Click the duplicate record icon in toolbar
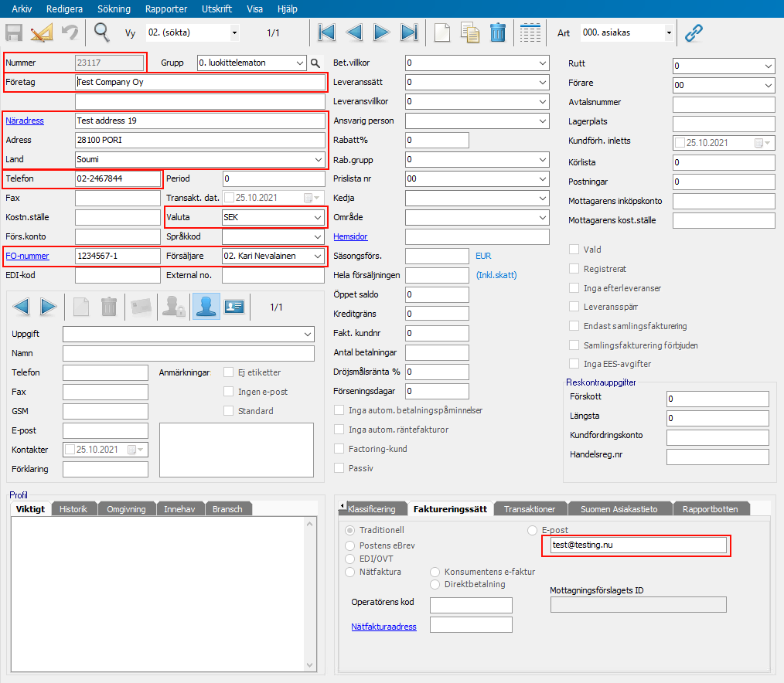Screen dimensions: 784x683 [x=470, y=32]
